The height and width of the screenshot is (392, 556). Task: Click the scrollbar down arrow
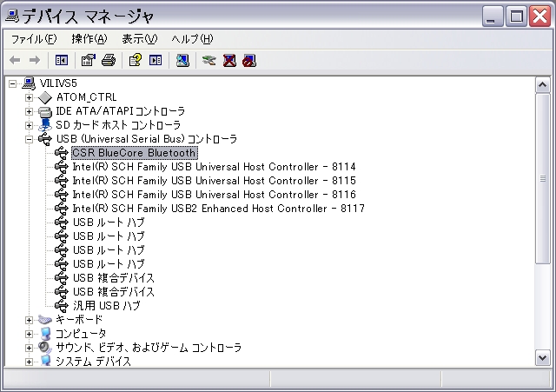[542, 357]
